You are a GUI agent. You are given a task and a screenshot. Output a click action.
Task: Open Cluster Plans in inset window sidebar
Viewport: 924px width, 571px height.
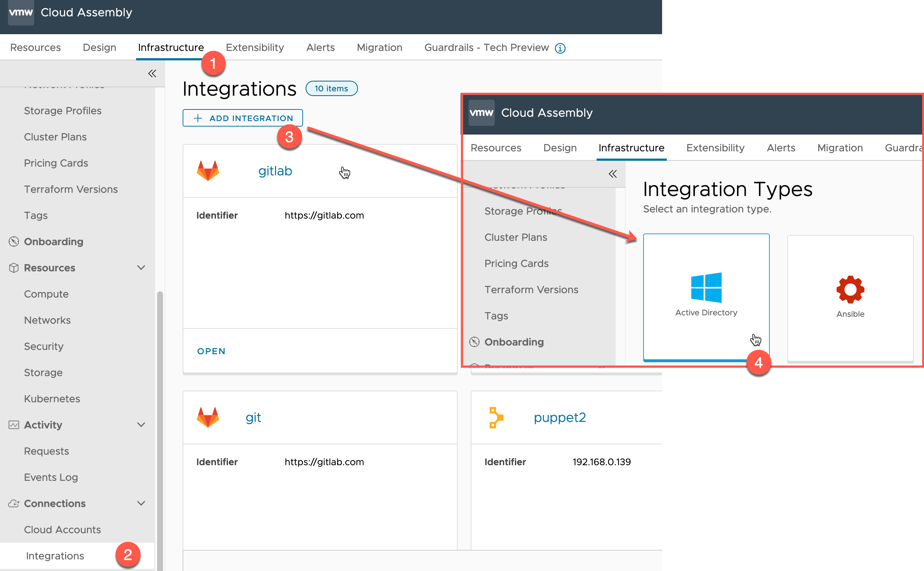pos(515,237)
